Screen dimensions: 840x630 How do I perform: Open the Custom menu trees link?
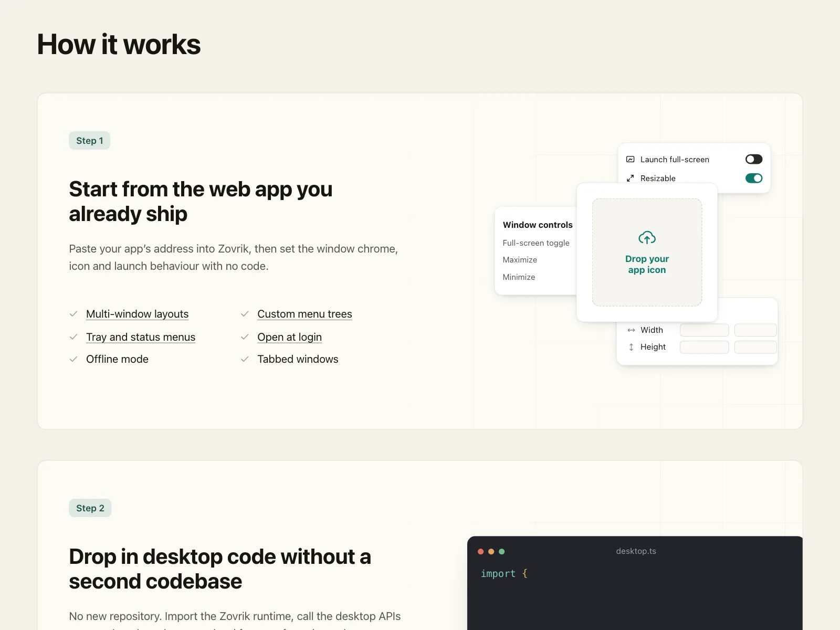point(304,314)
